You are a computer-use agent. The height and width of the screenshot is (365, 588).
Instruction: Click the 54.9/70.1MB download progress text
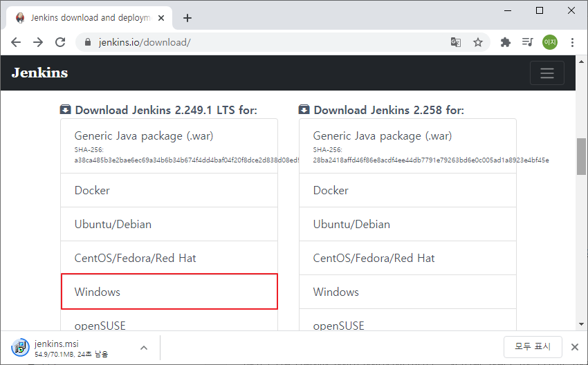point(71,354)
